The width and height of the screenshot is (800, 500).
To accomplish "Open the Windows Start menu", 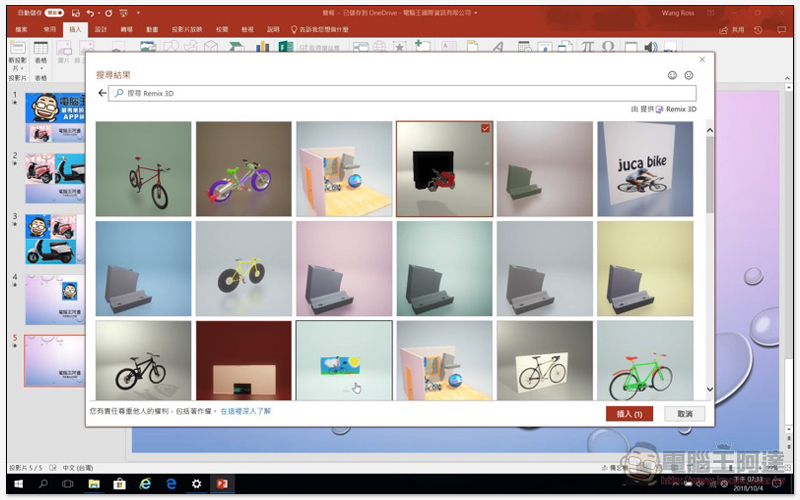I will [19, 484].
